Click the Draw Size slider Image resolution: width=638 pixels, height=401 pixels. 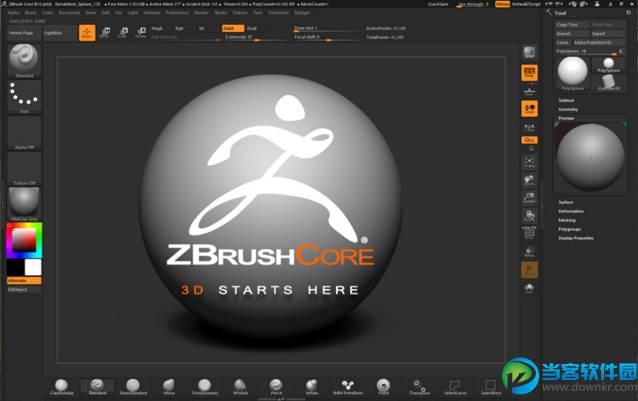(x=326, y=28)
